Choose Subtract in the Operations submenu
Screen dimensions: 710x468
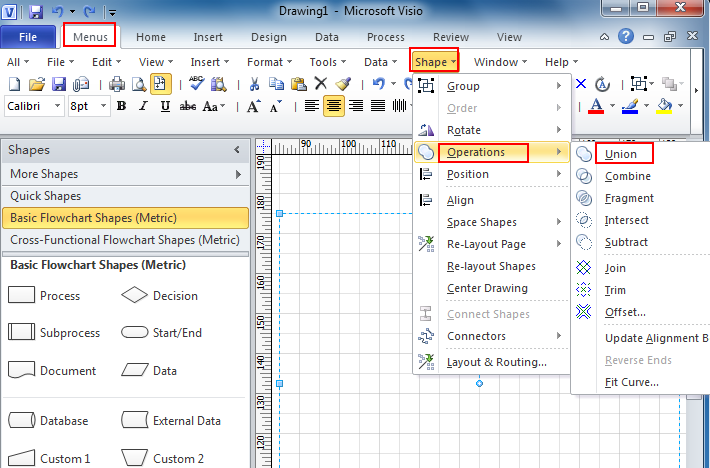(x=626, y=242)
